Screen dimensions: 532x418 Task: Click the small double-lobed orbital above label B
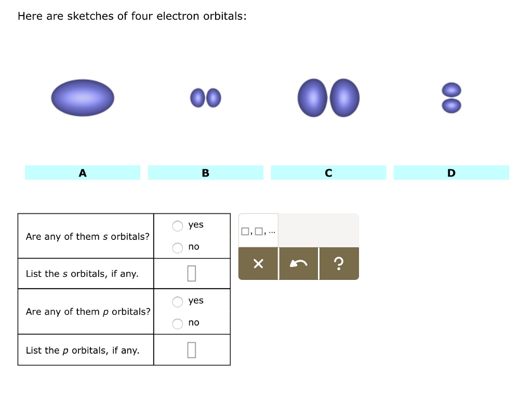206,97
